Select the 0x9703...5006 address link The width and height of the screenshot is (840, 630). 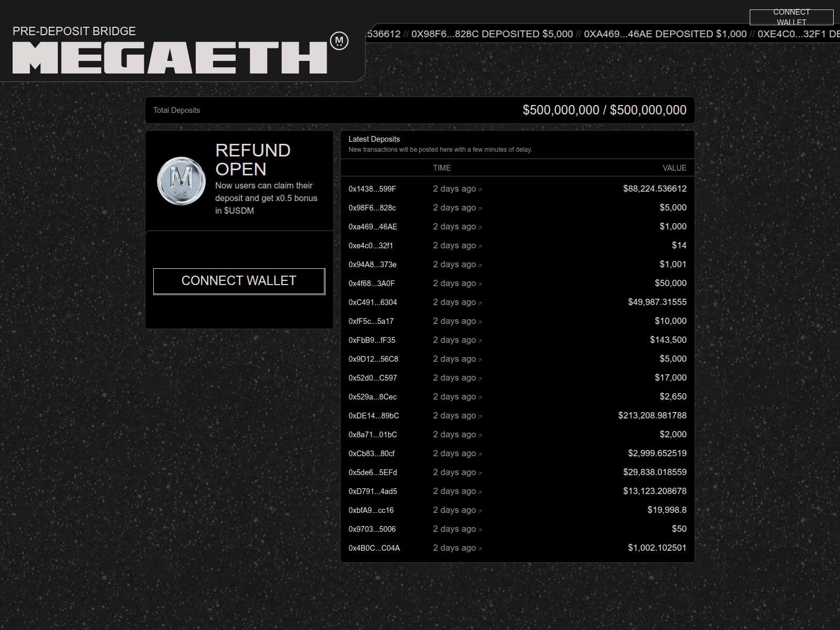(x=372, y=529)
